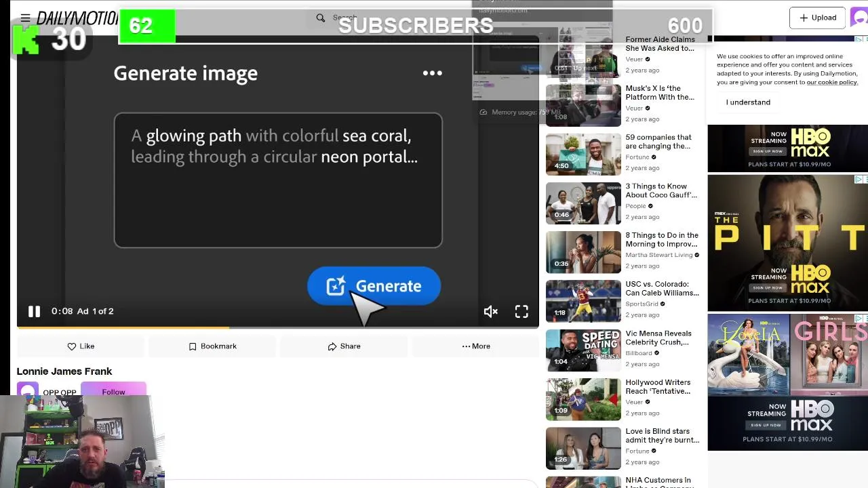Open Vic Mensa Speed Dating thumbnail
The height and width of the screenshot is (488, 868).
pos(583,350)
